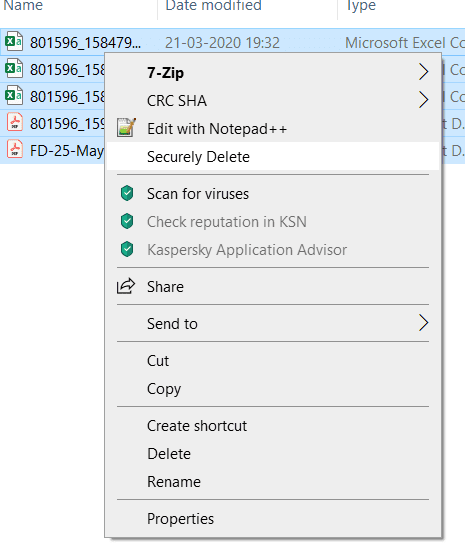Expand the Send to submenu arrow
465x556 pixels.
coord(423,323)
